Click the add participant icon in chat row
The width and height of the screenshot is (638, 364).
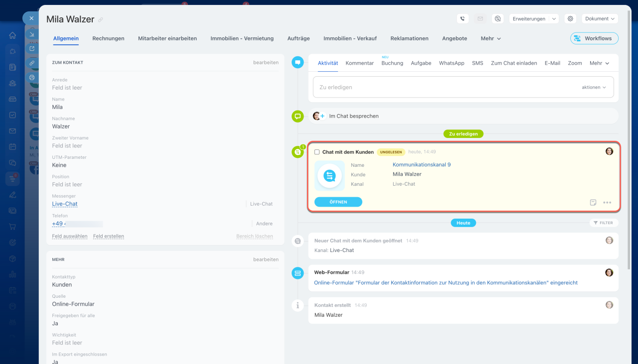(x=322, y=116)
